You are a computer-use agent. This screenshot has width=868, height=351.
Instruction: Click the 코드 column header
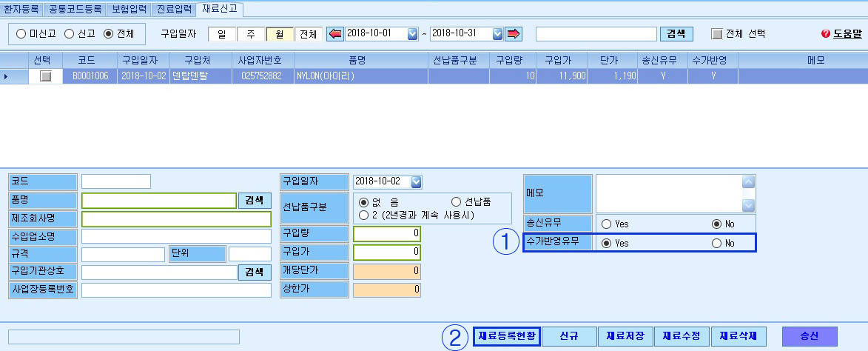[x=90, y=60]
